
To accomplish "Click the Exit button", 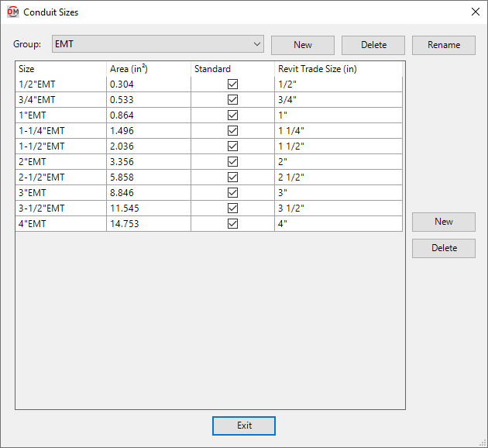I will pos(244,426).
